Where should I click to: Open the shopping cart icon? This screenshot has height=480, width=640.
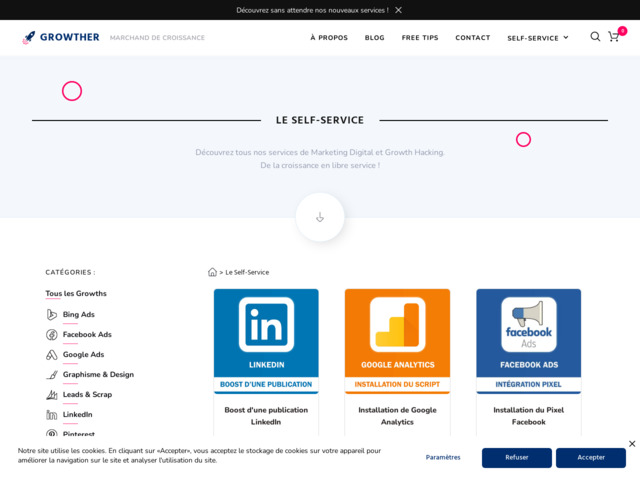(613, 37)
